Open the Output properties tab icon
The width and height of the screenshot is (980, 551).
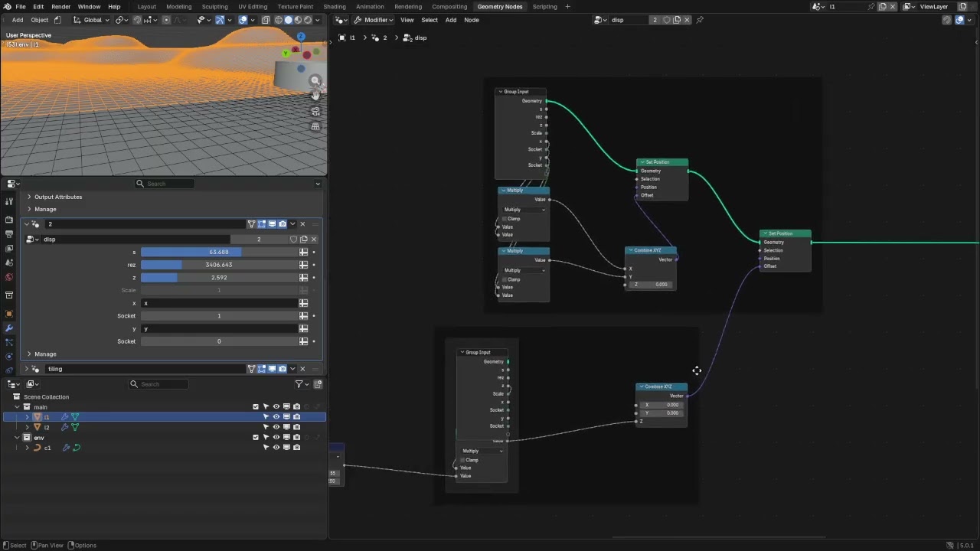9,233
